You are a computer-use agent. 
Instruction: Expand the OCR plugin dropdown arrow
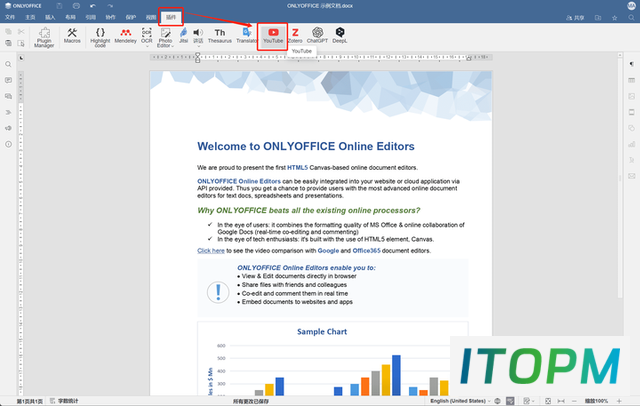[x=147, y=46]
